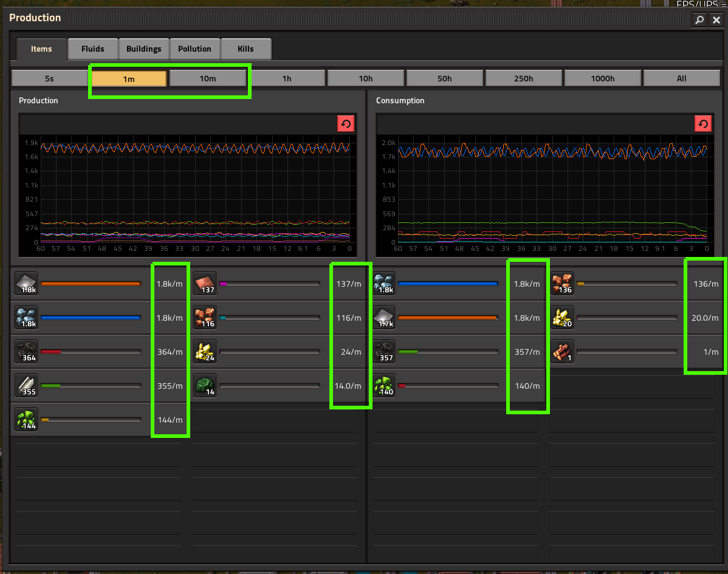Click the Consumption line graph
The height and width of the screenshot is (574, 728).
545,196
